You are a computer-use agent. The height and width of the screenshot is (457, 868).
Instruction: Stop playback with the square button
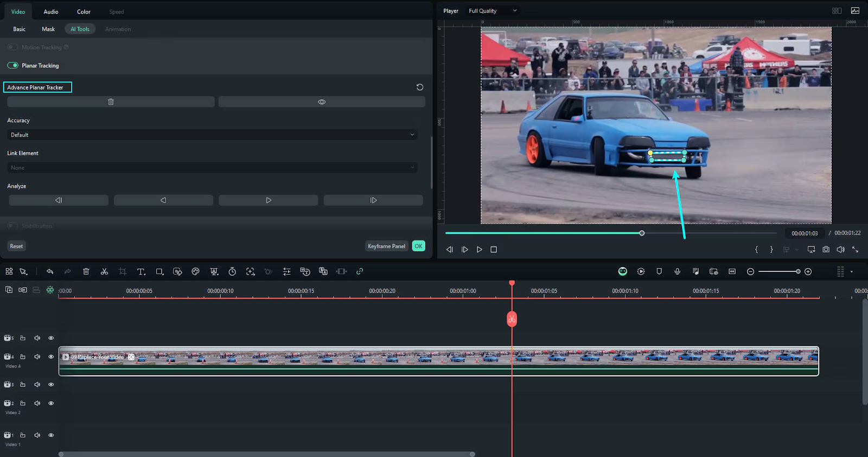coord(494,250)
